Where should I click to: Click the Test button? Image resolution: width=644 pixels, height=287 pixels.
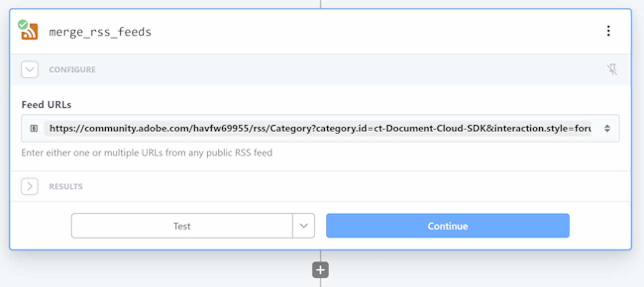point(182,226)
